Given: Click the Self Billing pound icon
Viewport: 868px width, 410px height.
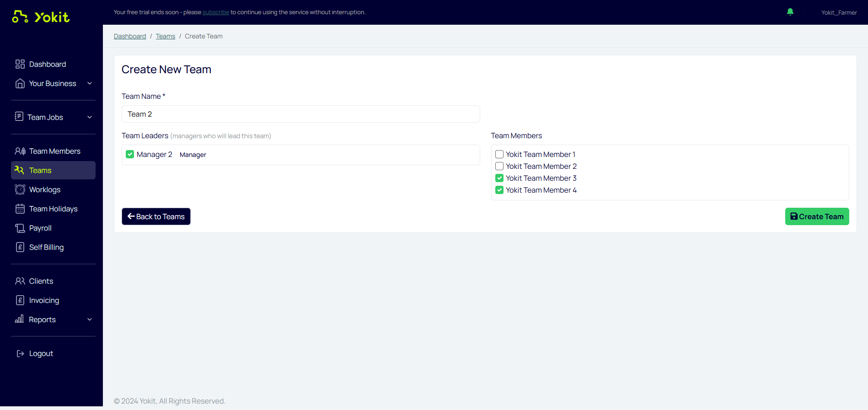Looking at the screenshot, I should 20,247.
